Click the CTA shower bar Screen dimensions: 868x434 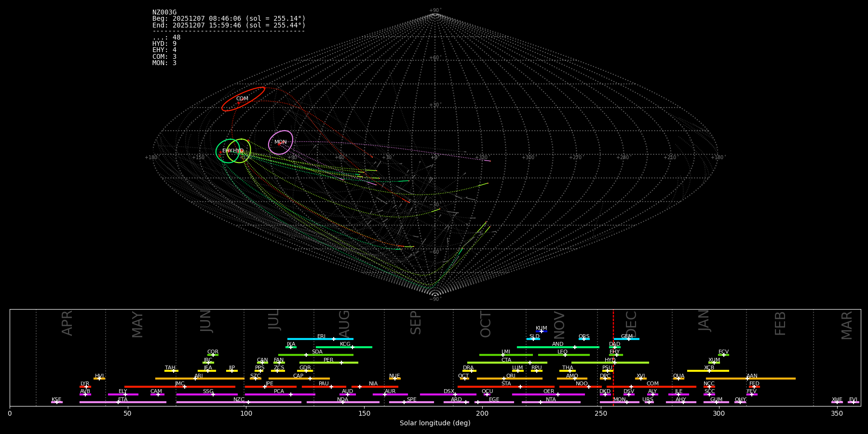click(x=507, y=363)
